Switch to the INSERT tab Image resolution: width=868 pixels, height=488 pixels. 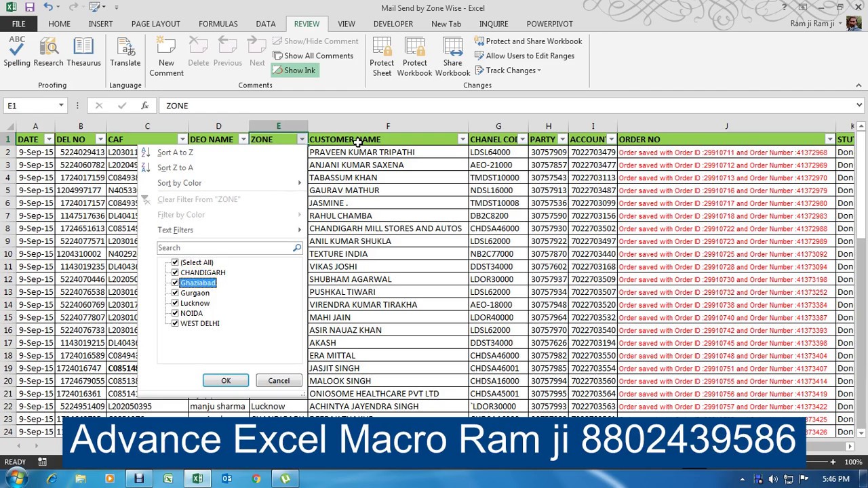(100, 24)
